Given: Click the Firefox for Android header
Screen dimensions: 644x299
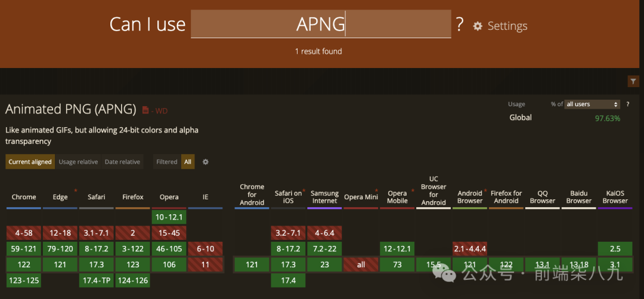Looking at the screenshot, I should pos(506,197).
